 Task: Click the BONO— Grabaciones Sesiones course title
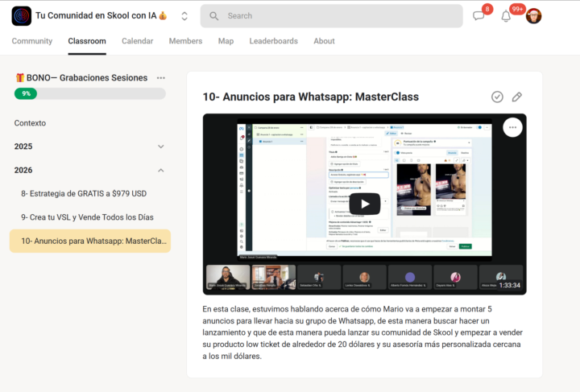point(81,78)
